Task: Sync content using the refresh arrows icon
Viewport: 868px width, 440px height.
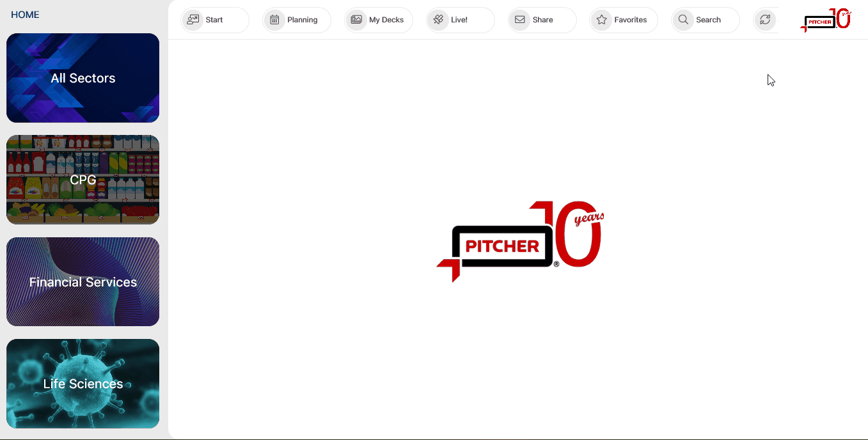Action: (x=766, y=20)
